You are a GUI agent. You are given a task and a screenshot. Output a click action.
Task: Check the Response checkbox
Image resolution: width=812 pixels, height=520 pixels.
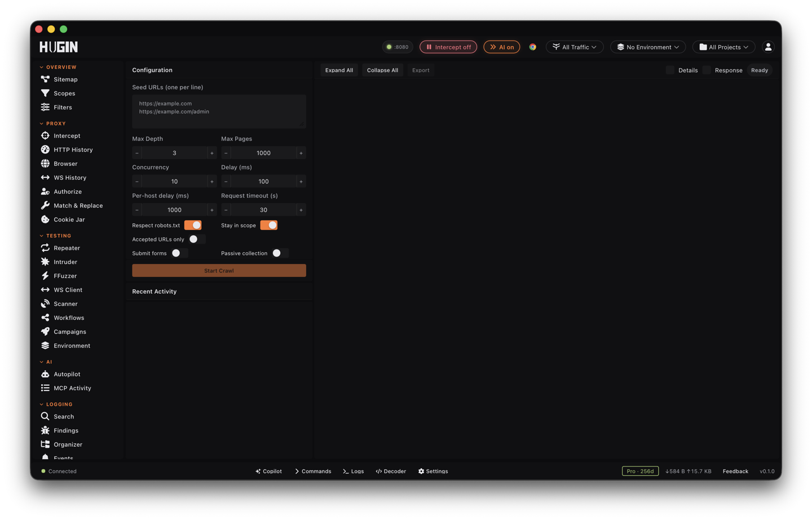tap(707, 70)
